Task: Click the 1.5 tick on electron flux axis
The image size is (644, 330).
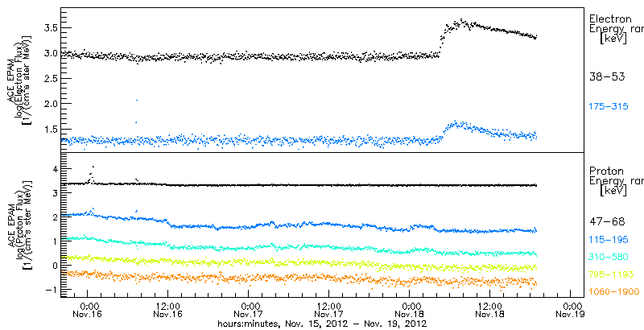Action: pyautogui.click(x=49, y=130)
